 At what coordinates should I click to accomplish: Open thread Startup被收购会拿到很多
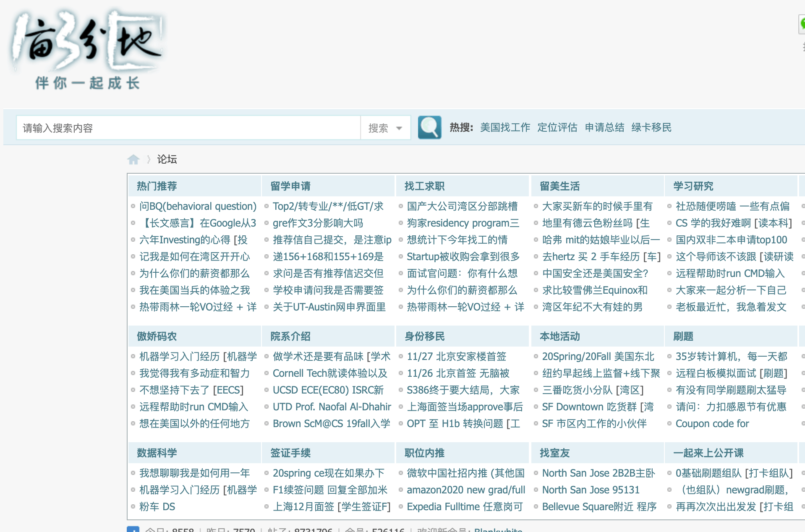pyautogui.click(x=463, y=256)
